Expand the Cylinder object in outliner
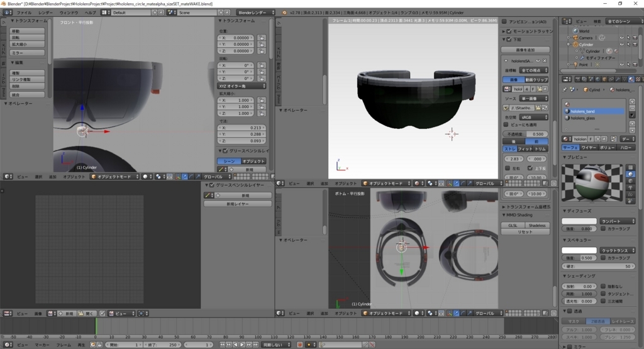Screen dimensions: 644x349 click(569, 45)
